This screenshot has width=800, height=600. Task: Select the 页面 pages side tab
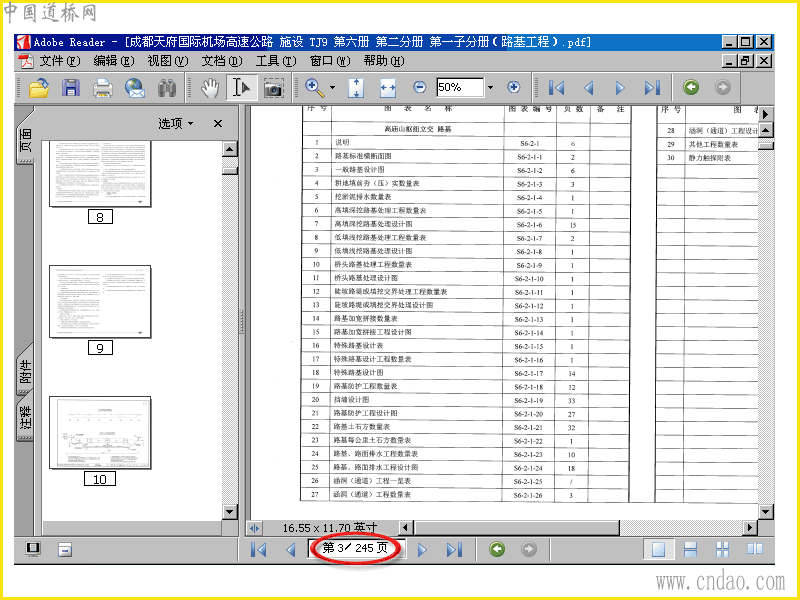(26, 139)
